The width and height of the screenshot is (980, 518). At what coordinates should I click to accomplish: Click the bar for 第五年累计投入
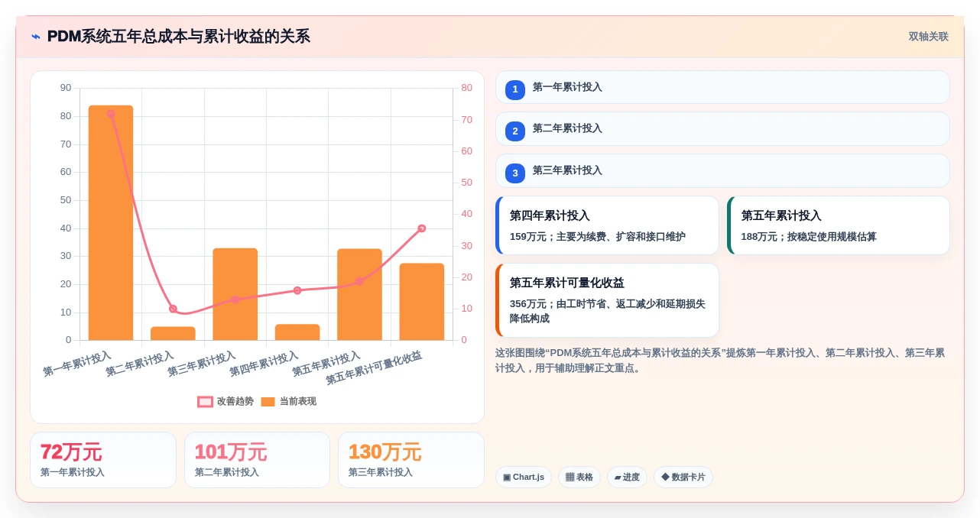(x=359, y=294)
